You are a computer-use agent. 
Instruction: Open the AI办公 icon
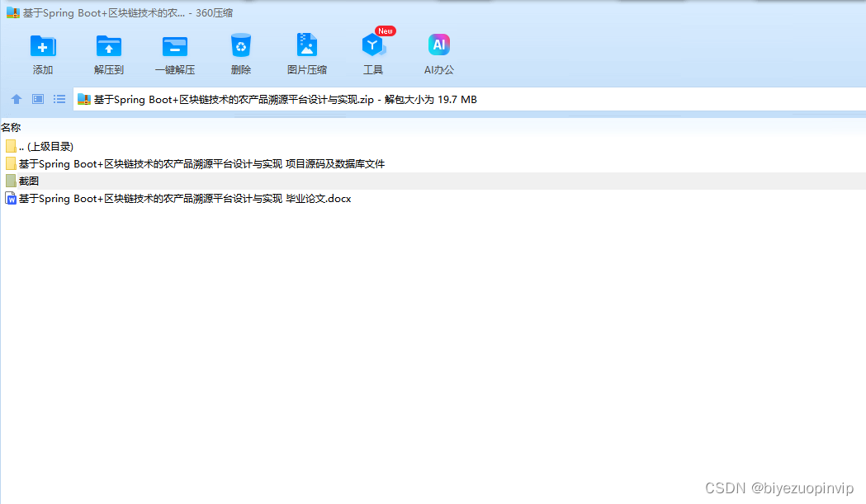pyautogui.click(x=439, y=45)
